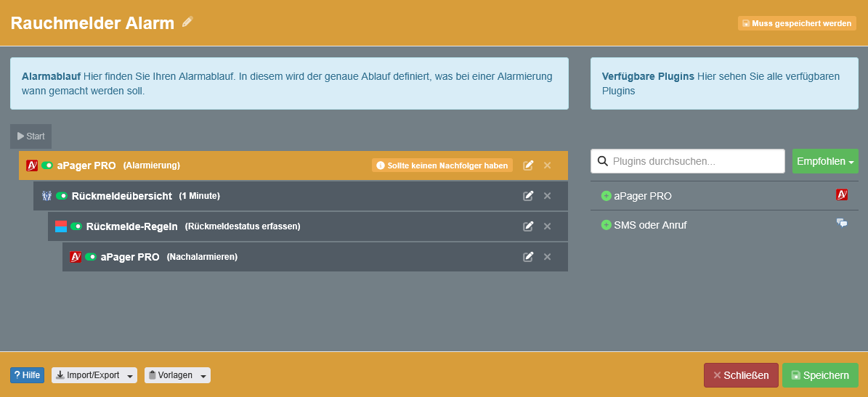The image size is (868, 397).
Task: Remove the Rückmelde-Regeln step
Action: [x=547, y=226]
